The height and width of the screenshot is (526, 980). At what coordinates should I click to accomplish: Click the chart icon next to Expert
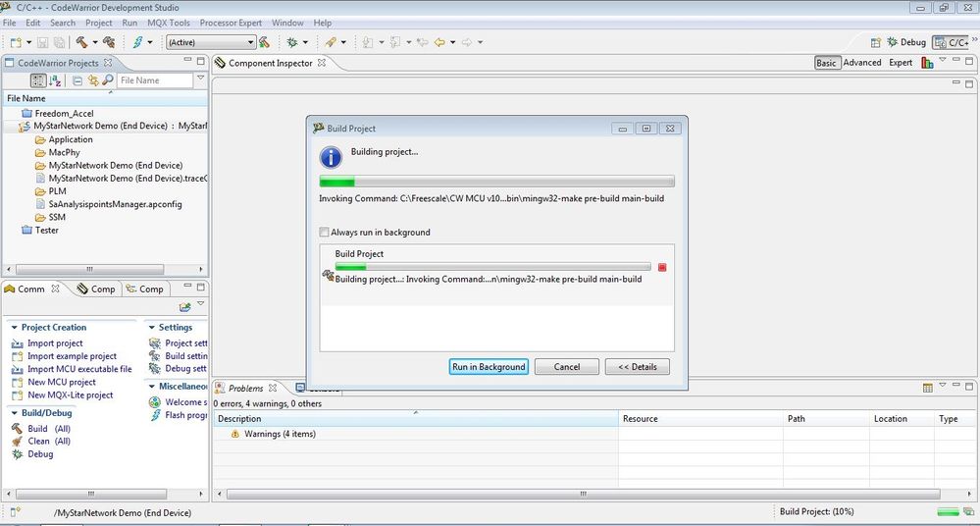click(927, 63)
